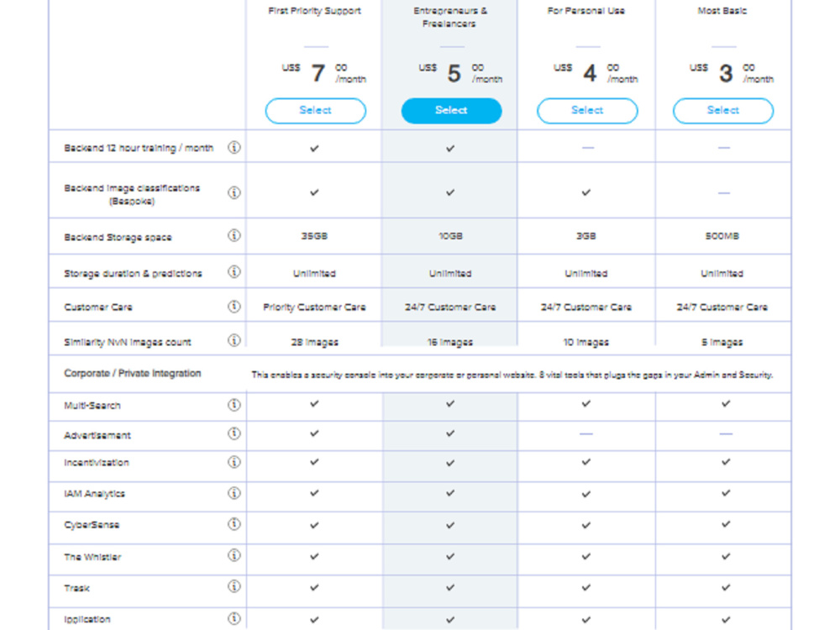Show info for Incentivization
This screenshot has width=840, height=630.
pyautogui.click(x=234, y=462)
